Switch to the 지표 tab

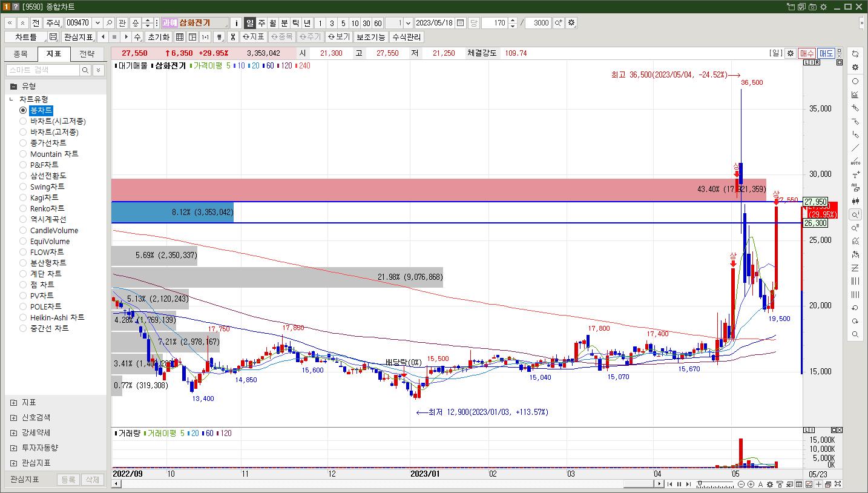tap(54, 54)
